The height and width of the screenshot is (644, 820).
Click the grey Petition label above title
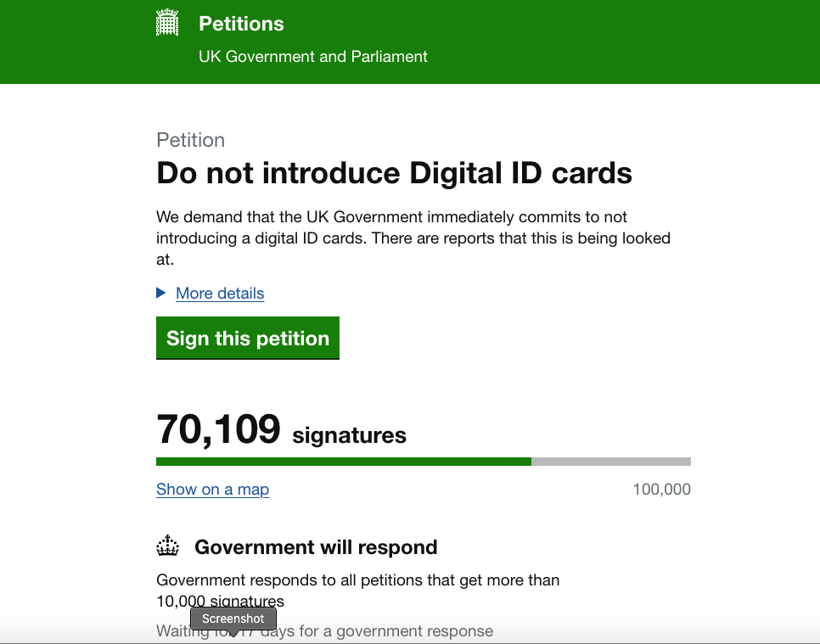pyautogui.click(x=190, y=140)
